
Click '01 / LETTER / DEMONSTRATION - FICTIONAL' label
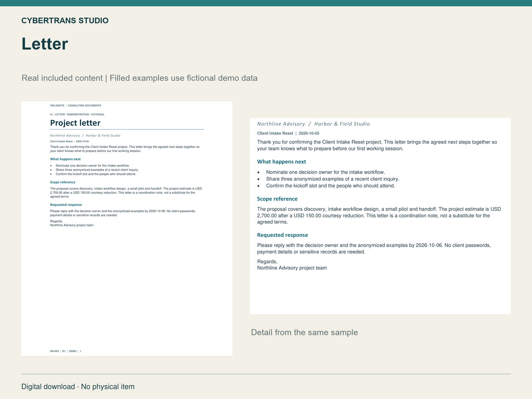[77, 114]
